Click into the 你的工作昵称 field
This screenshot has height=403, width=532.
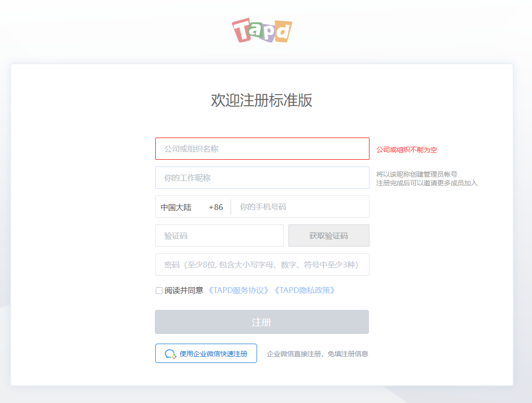[262, 178]
